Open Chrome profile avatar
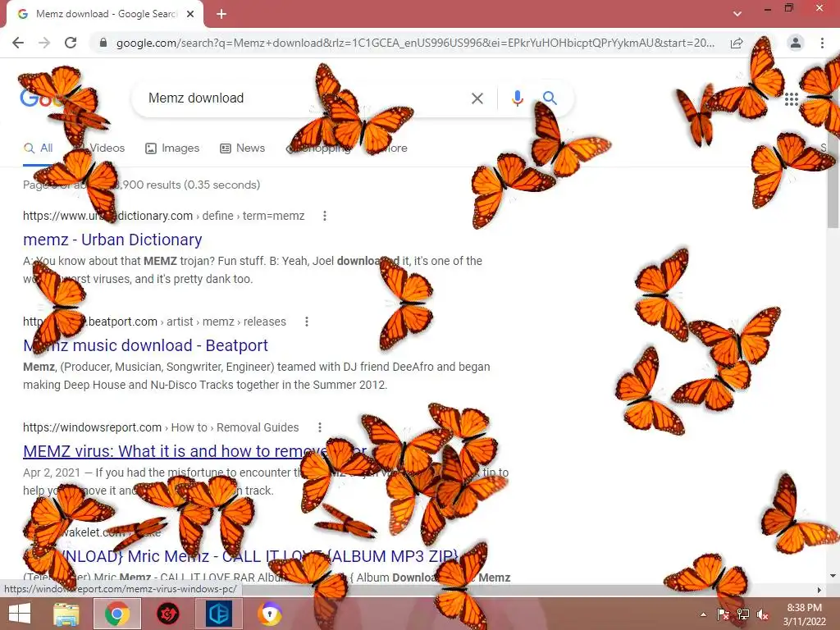Image resolution: width=840 pixels, height=630 pixels. [796, 43]
